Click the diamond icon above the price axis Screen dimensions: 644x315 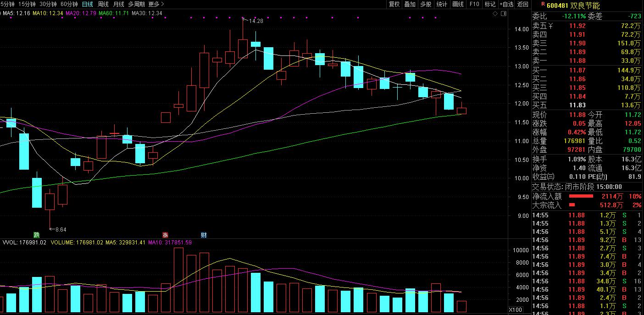pos(495,14)
